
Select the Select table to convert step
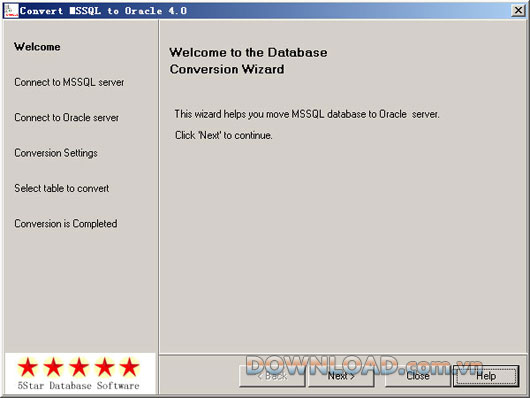click(x=62, y=188)
